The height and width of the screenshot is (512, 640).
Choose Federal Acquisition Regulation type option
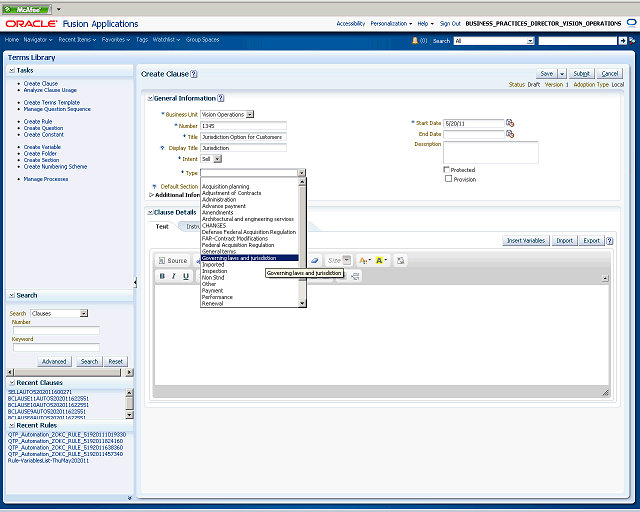pos(238,245)
